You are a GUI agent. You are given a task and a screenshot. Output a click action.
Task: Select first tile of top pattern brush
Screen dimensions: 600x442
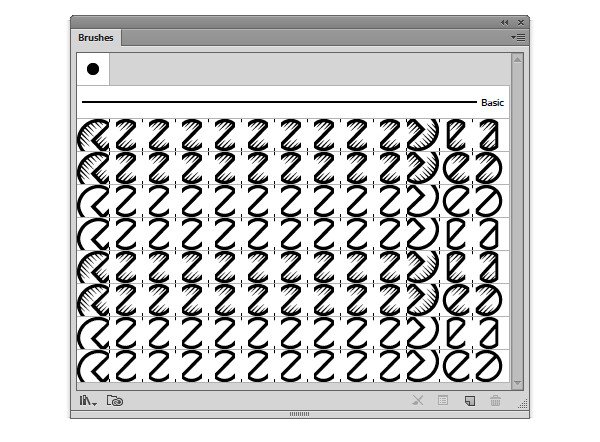pyautogui.click(x=93, y=135)
